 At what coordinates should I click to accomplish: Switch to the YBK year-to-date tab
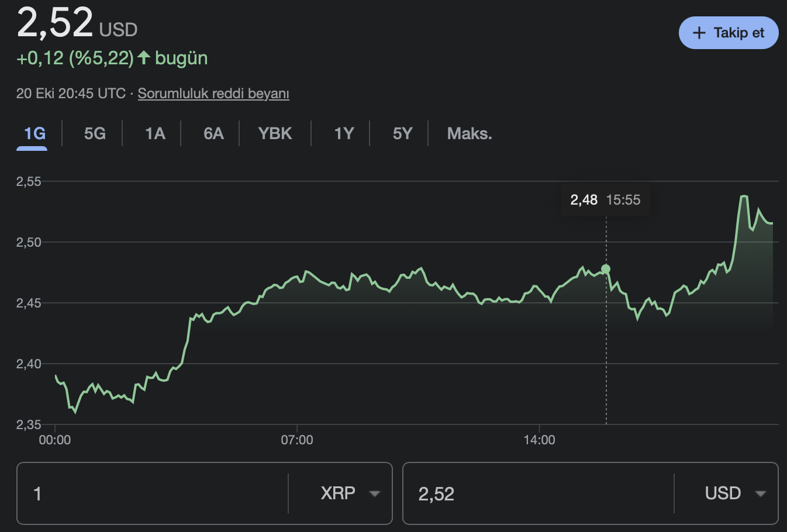275,134
